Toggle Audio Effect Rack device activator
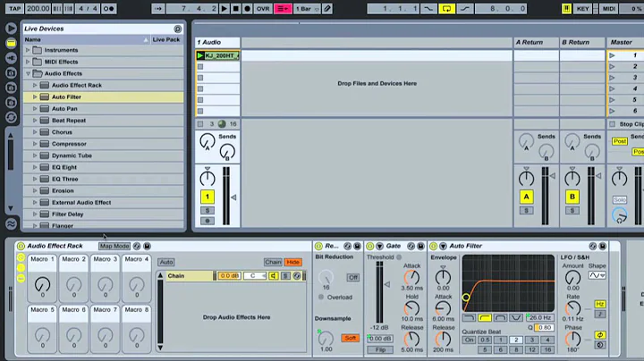 (x=21, y=246)
